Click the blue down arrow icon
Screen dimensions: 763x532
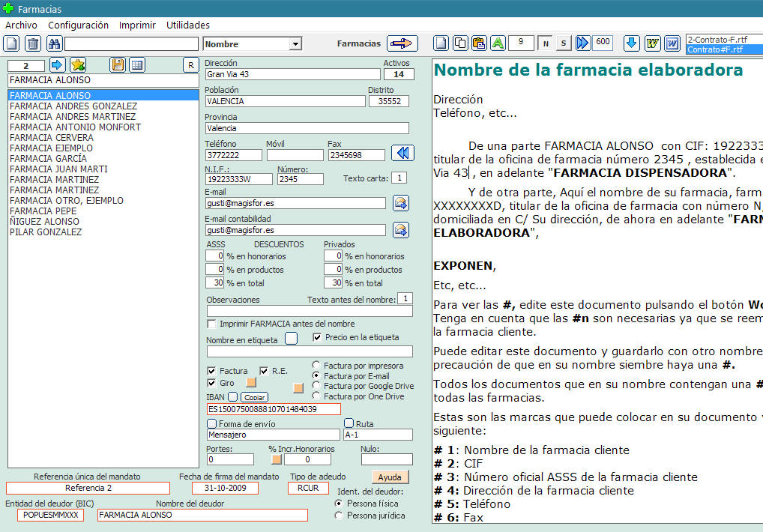(631, 43)
